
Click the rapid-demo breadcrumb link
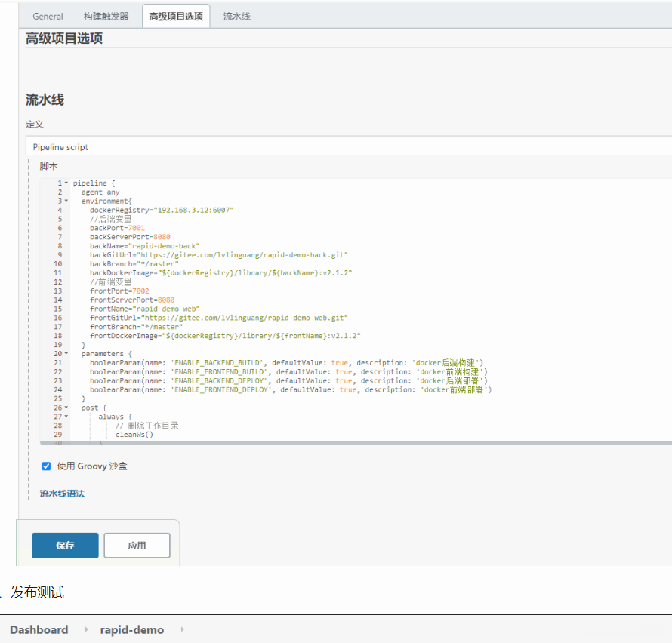132,629
